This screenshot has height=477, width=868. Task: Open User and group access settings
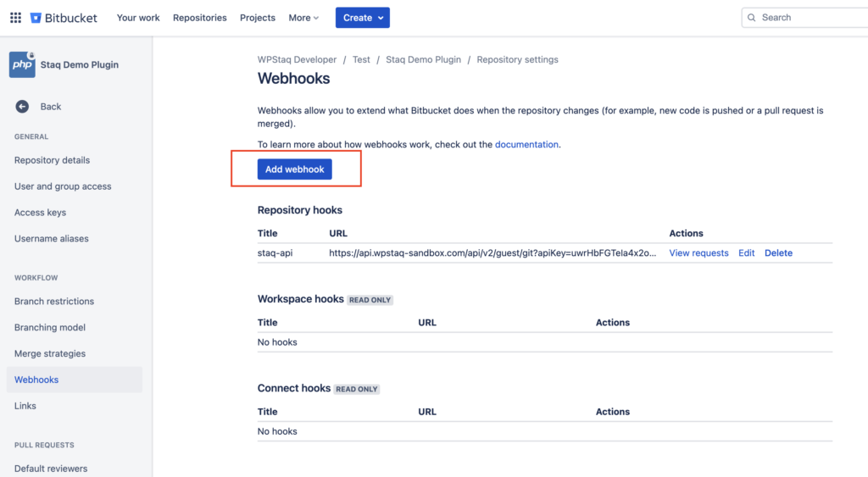[x=63, y=186]
